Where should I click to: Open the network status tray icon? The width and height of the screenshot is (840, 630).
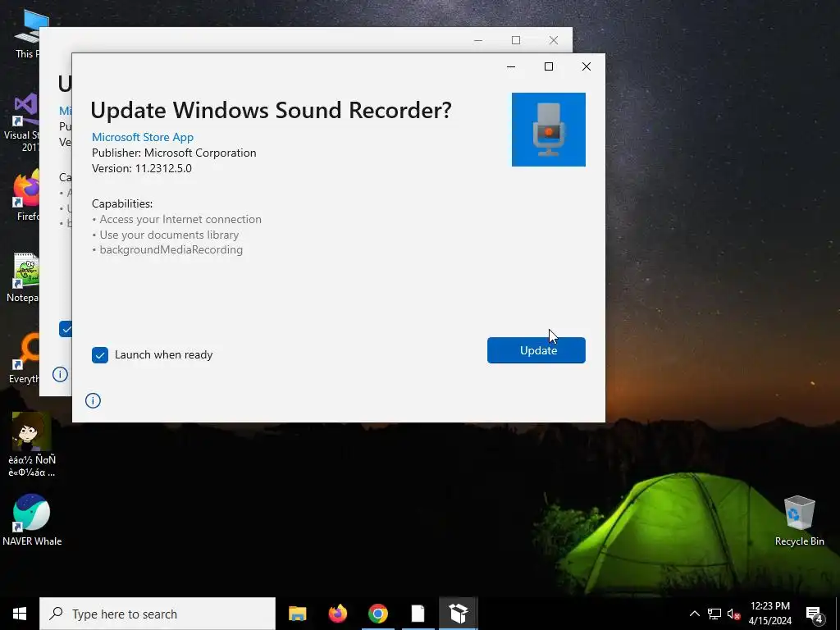714,614
